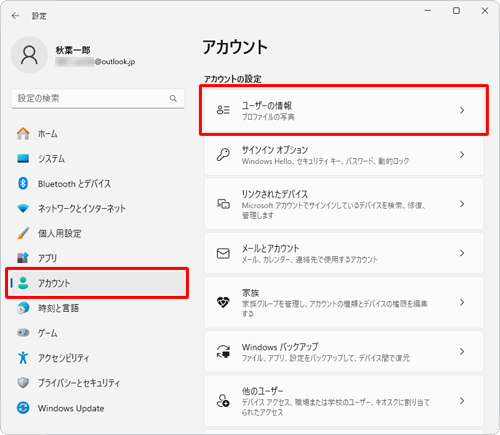Click the ユーザーの情報 person-list icon
500x435 pixels.
pyautogui.click(x=223, y=110)
